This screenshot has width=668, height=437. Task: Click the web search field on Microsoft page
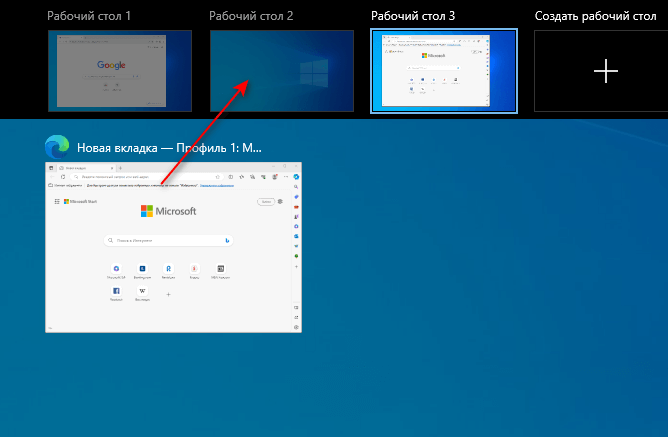pyautogui.click(x=169, y=241)
